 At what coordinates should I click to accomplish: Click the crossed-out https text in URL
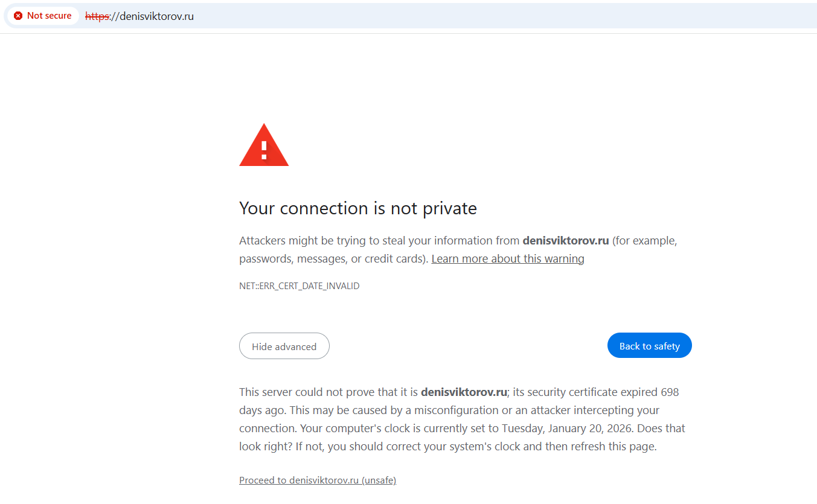click(x=96, y=16)
